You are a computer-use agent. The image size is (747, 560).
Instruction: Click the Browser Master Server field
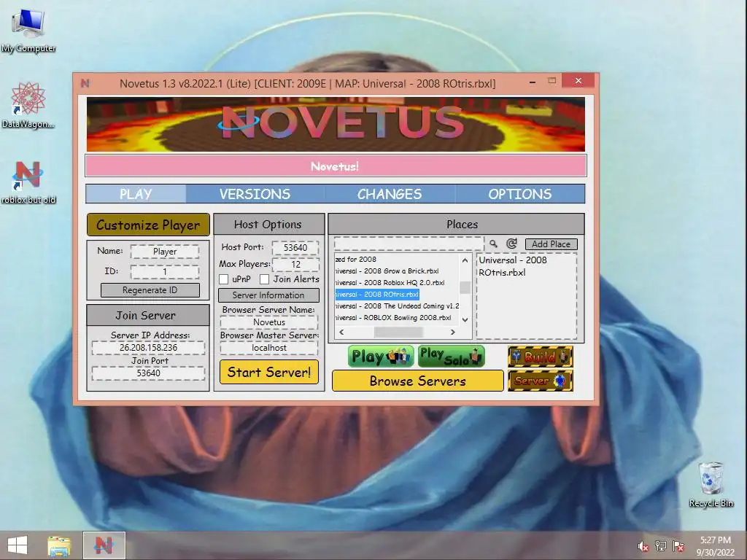pyautogui.click(x=269, y=348)
